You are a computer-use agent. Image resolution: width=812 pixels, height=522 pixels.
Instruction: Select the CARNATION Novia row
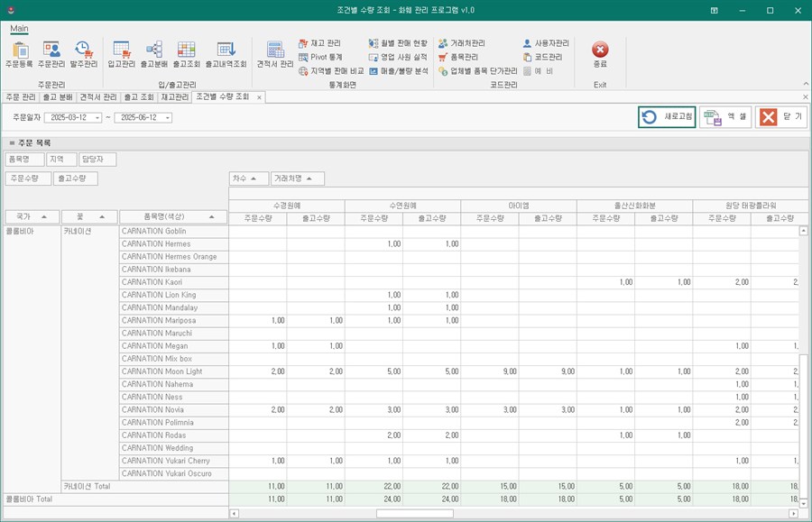pos(173,409)
